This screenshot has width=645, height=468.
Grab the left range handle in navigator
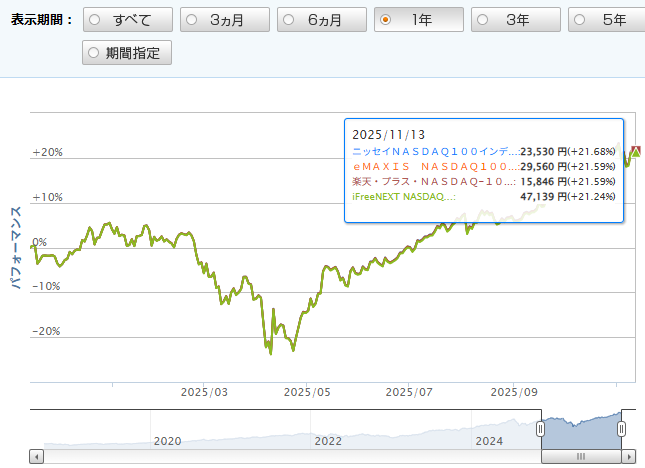coord(541,428)
